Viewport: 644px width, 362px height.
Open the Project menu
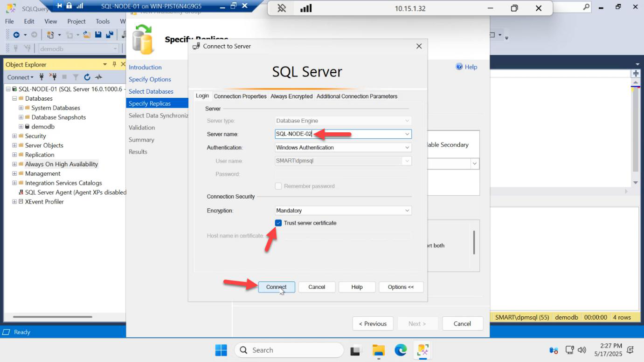(x=76, y=21)
